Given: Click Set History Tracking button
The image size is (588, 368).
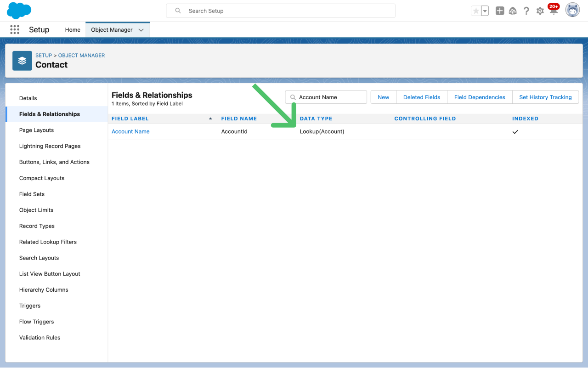Looking at the screenshot, I should coord(545,97).
